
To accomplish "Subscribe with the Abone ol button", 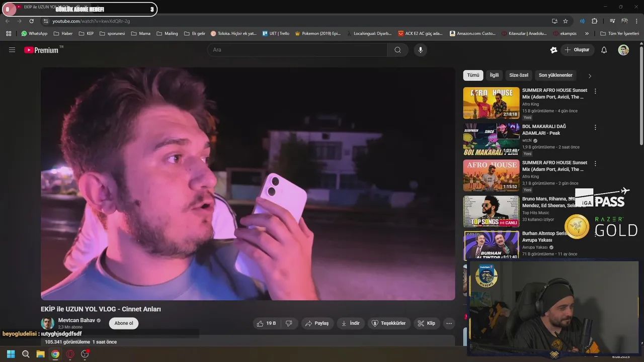I will [124, 323].
